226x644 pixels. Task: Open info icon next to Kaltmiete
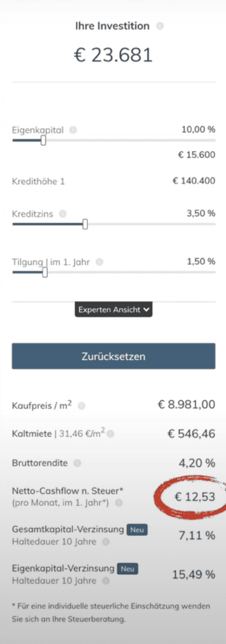click(x=111, y=434)
